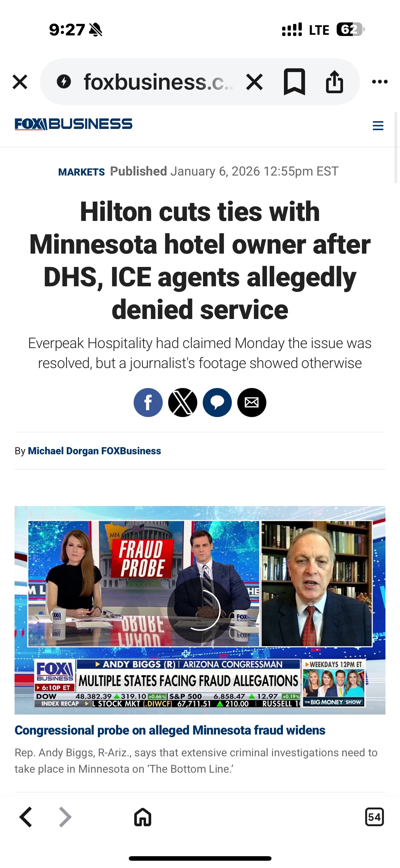400x868 pixels.
Task: Open Congressional probe video title link
Action: pos(170,730)
